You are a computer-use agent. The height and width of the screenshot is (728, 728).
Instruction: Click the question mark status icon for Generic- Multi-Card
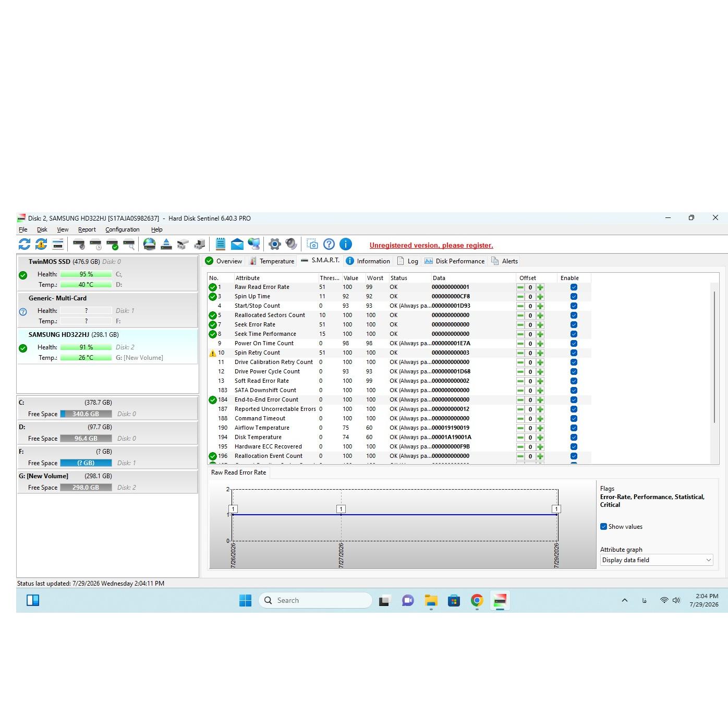[x=23, y=312]
